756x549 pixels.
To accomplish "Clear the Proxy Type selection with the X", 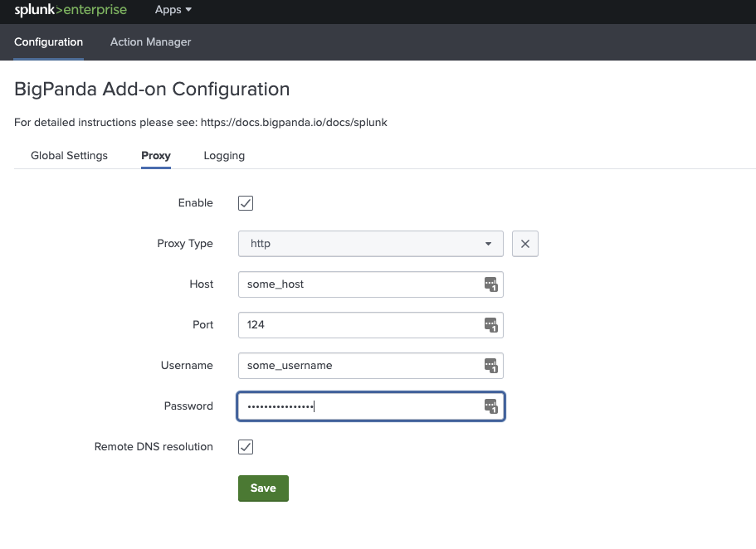I will (524, 243).
